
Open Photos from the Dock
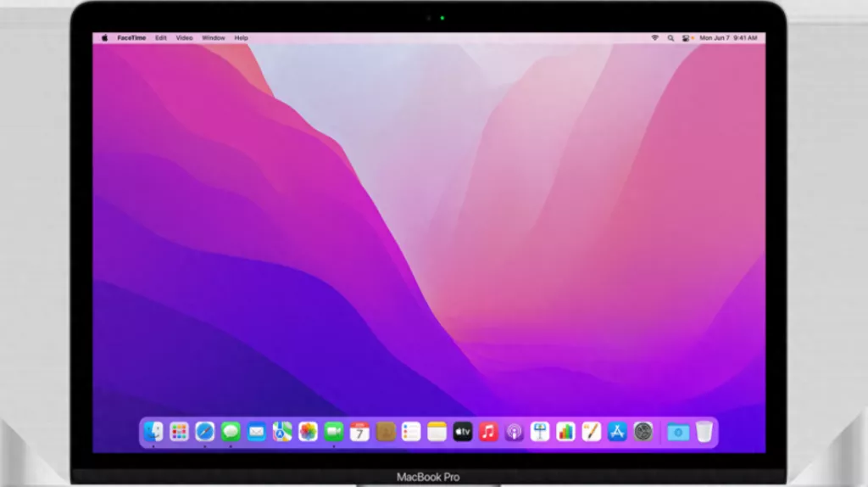(x=308, y=432)
